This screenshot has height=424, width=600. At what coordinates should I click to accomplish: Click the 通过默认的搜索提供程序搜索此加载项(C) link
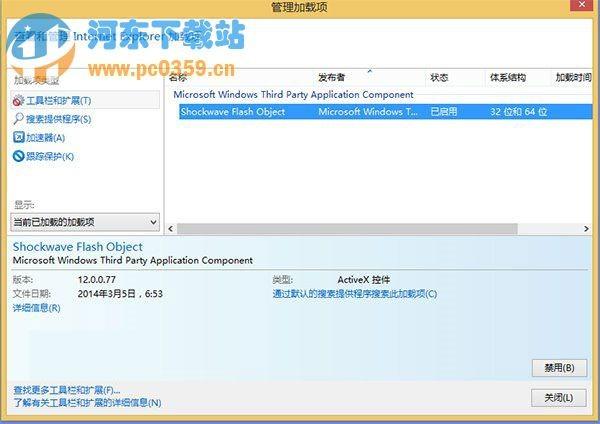click(355, 294)
